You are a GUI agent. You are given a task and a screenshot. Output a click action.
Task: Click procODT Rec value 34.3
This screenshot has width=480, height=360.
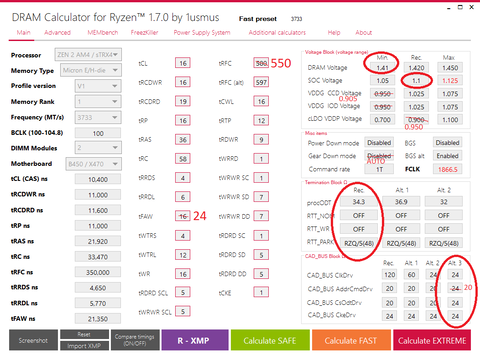click(359, 202)
